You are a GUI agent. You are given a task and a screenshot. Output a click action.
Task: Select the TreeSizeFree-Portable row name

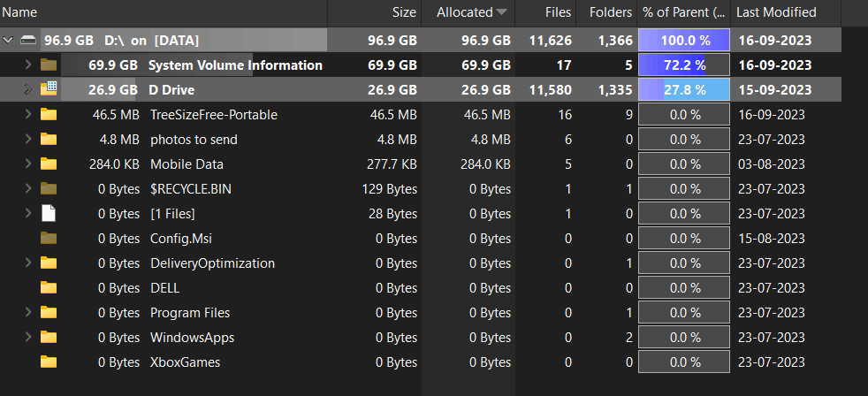214,115
